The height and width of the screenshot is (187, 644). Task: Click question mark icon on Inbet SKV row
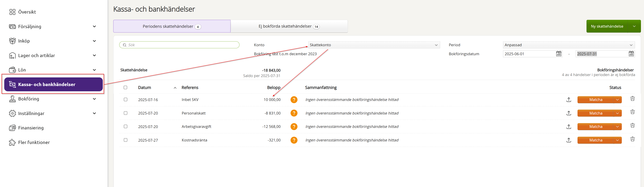(294, 100)
